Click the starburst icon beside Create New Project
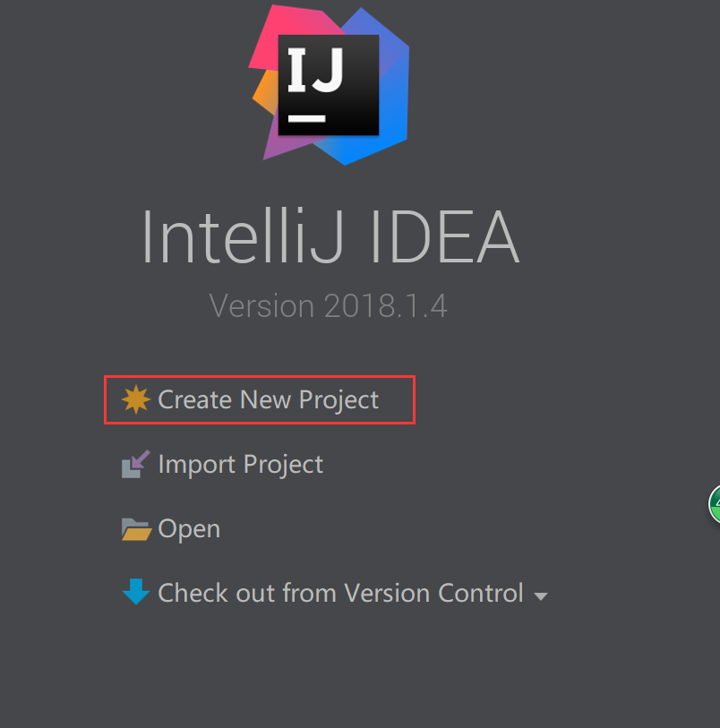The width and height of the screenshot is (720, 728). (x=135, y=399)
